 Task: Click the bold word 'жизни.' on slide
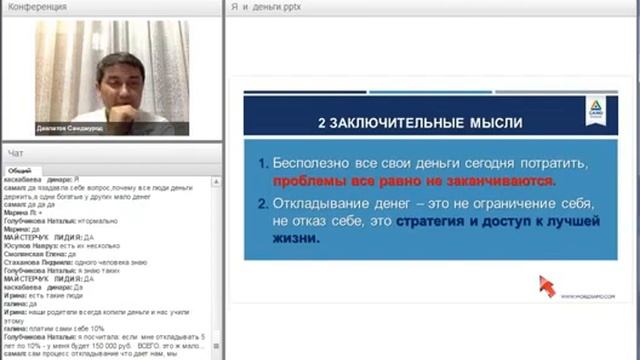(x=296, y=238)
